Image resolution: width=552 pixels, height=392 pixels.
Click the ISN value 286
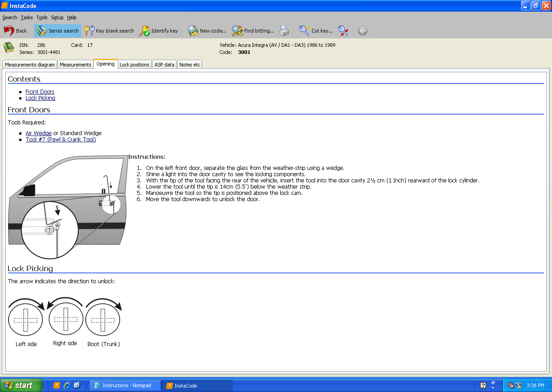click(41, 45)
